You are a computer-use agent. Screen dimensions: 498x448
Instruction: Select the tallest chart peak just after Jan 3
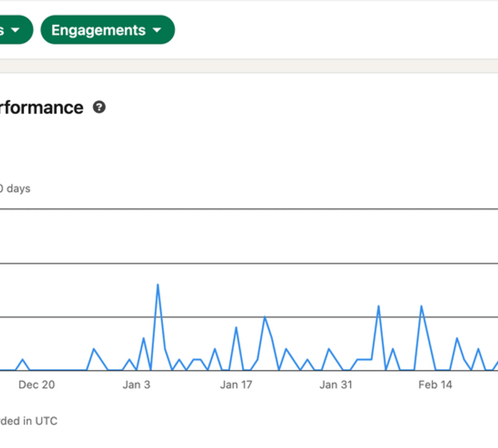158,285
